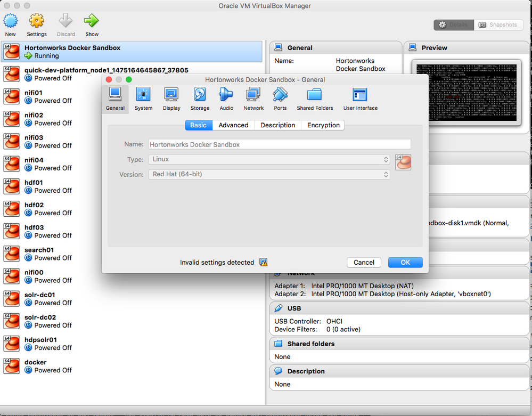Open the System settings page
The height and width of the screenshot is (416, 532).
143,99
